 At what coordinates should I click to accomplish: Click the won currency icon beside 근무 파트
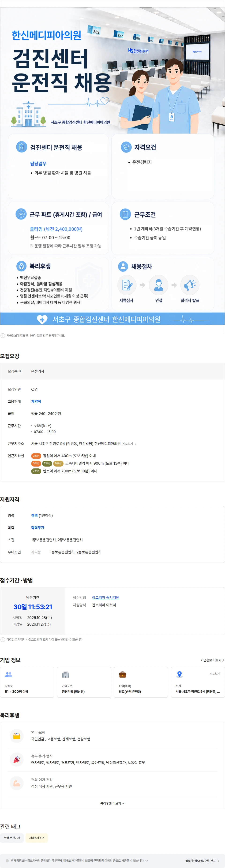pos(21,214)
